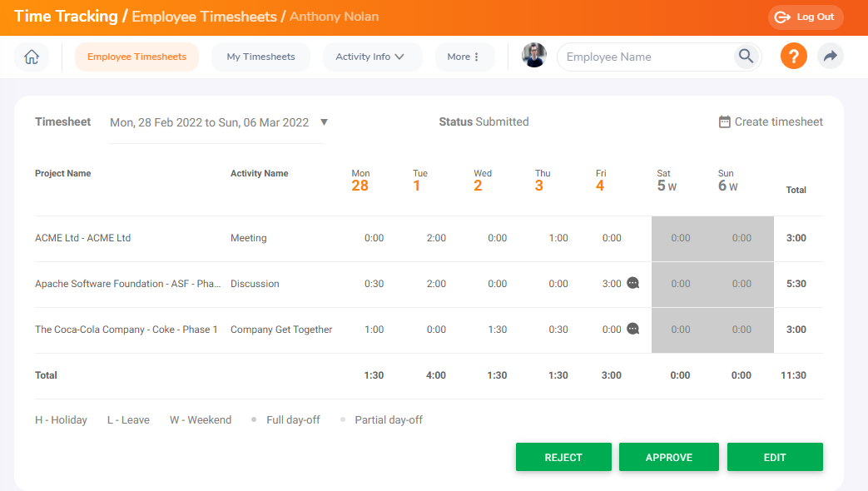Log out of the application

point(806,17)
